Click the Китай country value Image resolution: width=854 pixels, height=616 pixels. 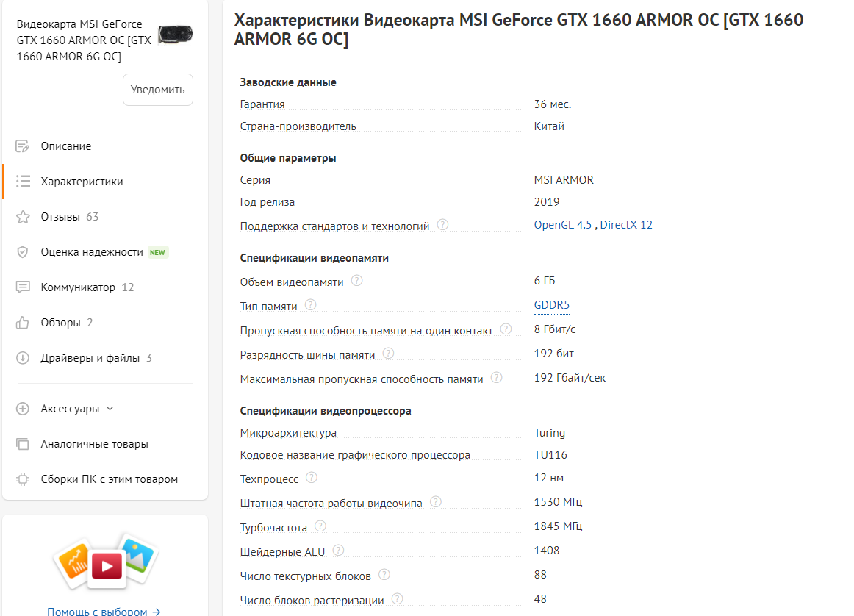click(549, 126)
